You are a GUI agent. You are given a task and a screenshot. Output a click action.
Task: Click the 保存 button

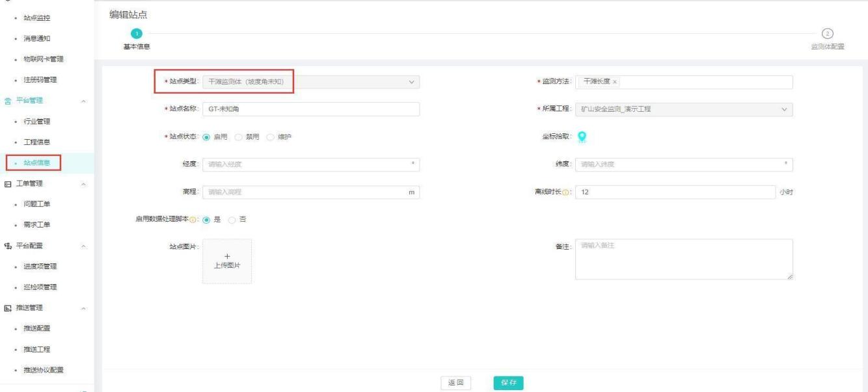tap(508, 383)
